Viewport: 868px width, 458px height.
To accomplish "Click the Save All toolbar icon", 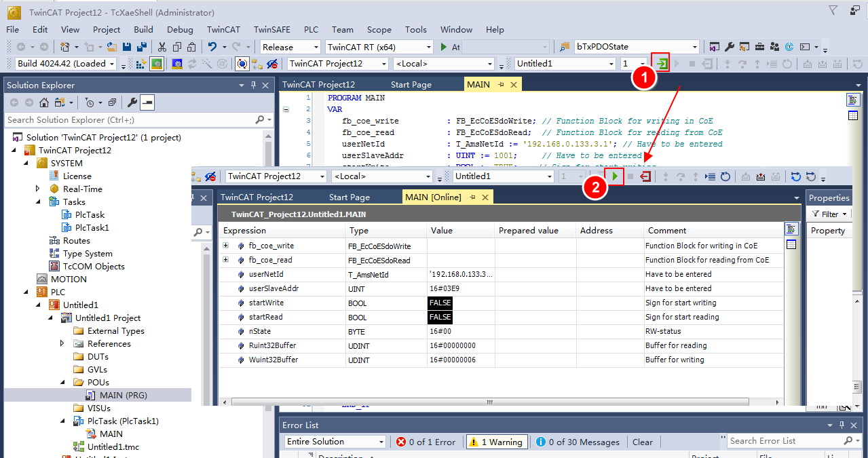I will click(141, 47).
